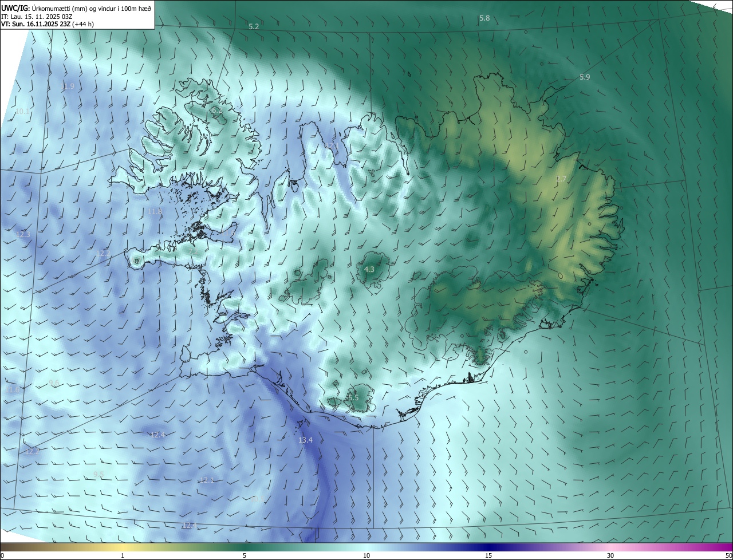Click the 5.9 value label
Image resolution: width=733 pixels, height=560 pixels.
pos(585,77)
